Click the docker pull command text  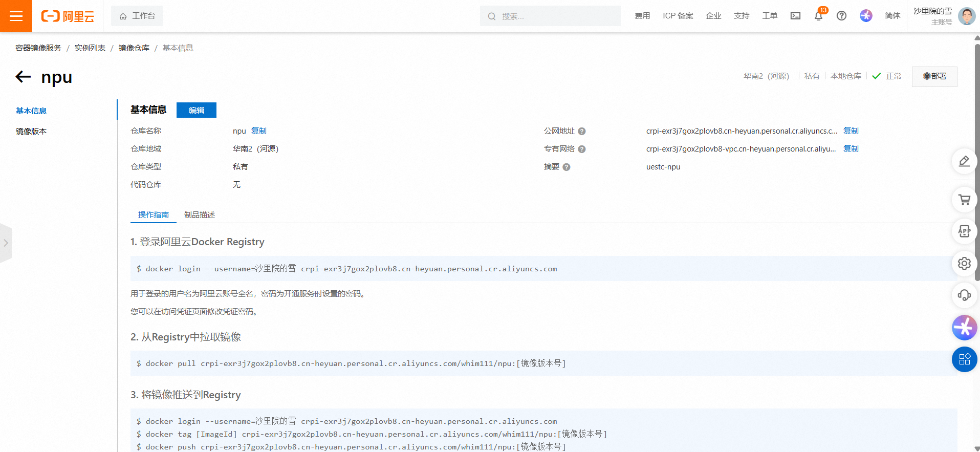[351, 363]
